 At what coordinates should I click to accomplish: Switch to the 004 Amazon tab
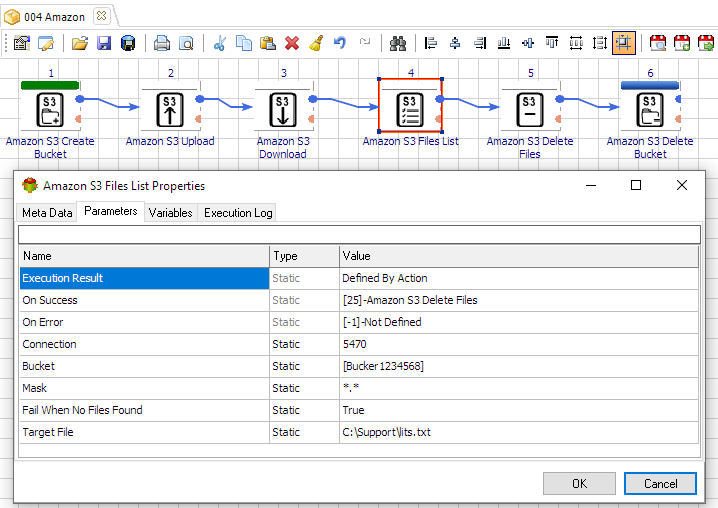(x=54, y=17)
